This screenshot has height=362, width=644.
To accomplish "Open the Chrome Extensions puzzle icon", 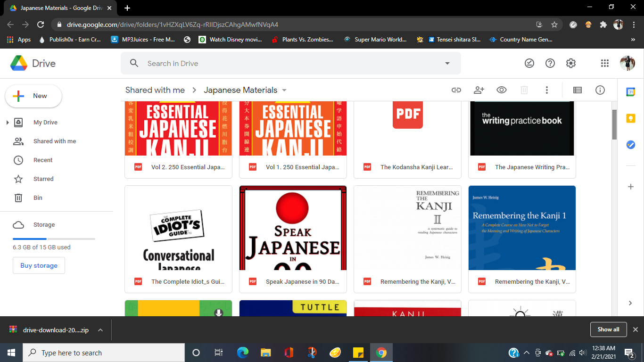I will [603, 25].
